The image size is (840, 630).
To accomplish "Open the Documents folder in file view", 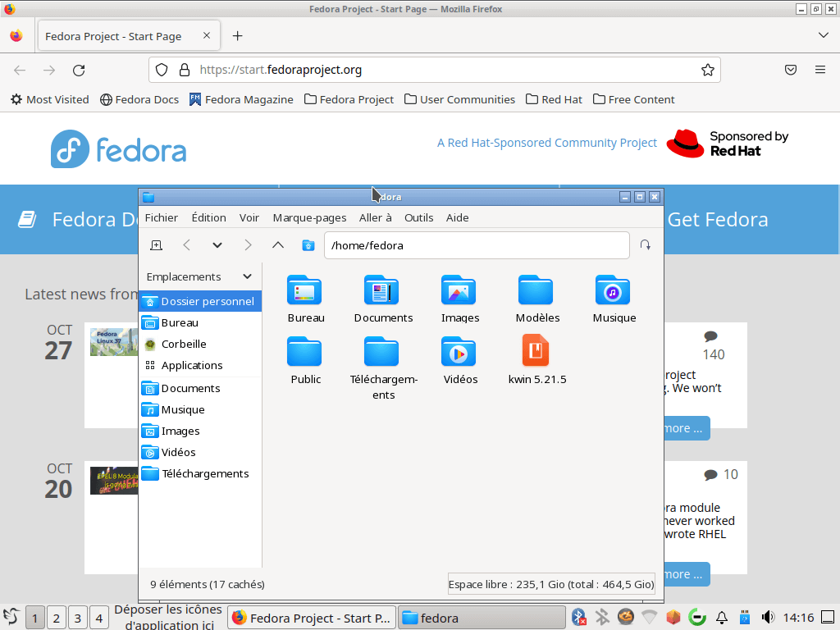I will (x=382, y=290).
